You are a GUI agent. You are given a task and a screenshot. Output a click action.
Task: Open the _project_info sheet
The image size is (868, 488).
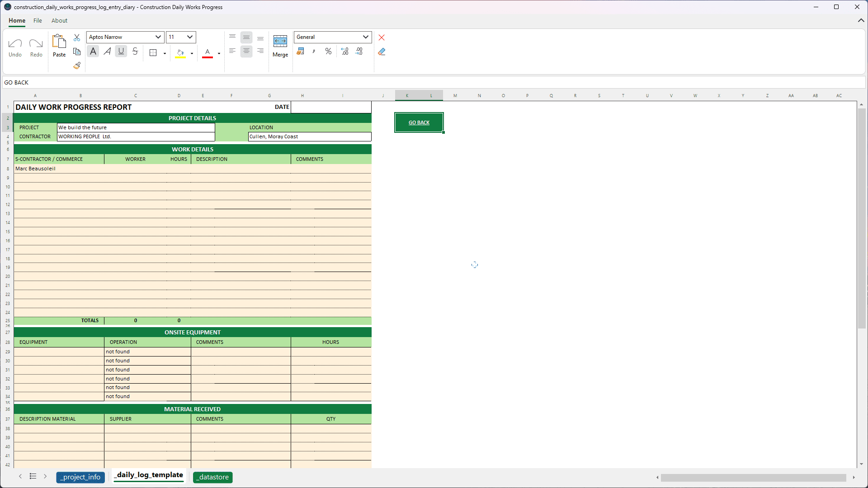(80, 477)
